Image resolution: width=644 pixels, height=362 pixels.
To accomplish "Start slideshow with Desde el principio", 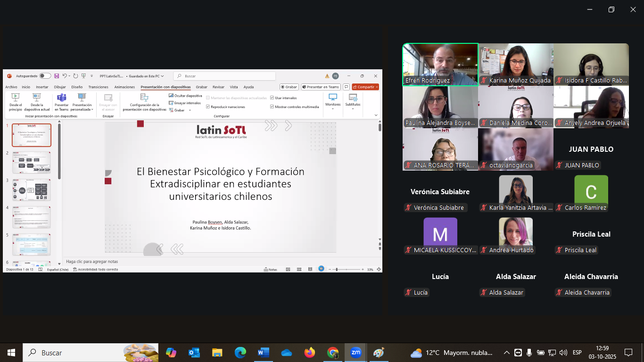I will (x=16, y=101).
